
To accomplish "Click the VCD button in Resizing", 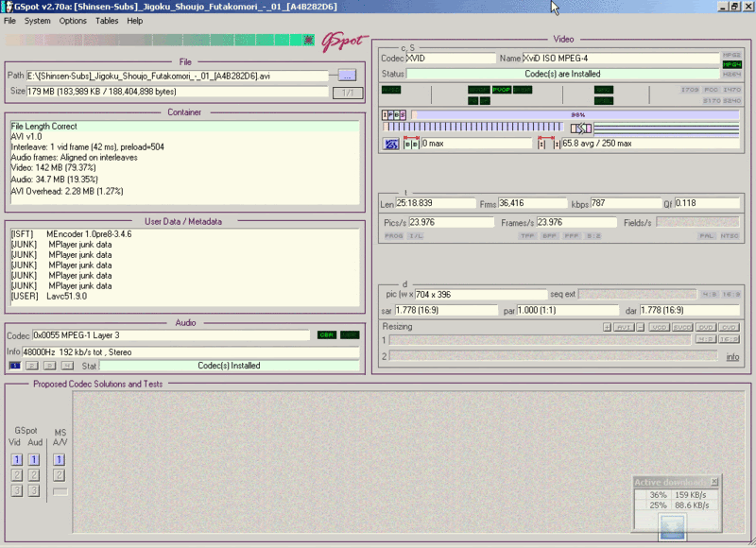I will [659, 327].
